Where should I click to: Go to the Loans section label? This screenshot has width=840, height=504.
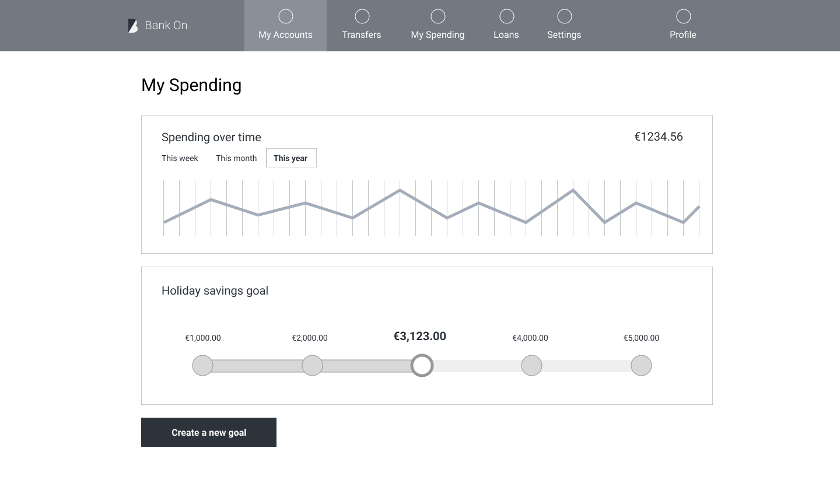coord(506,35)
